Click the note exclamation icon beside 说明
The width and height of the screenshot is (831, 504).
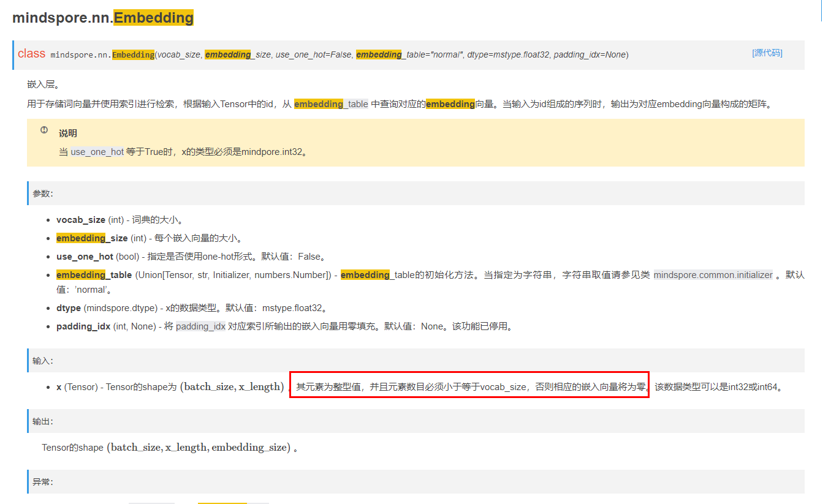(44, 130)
